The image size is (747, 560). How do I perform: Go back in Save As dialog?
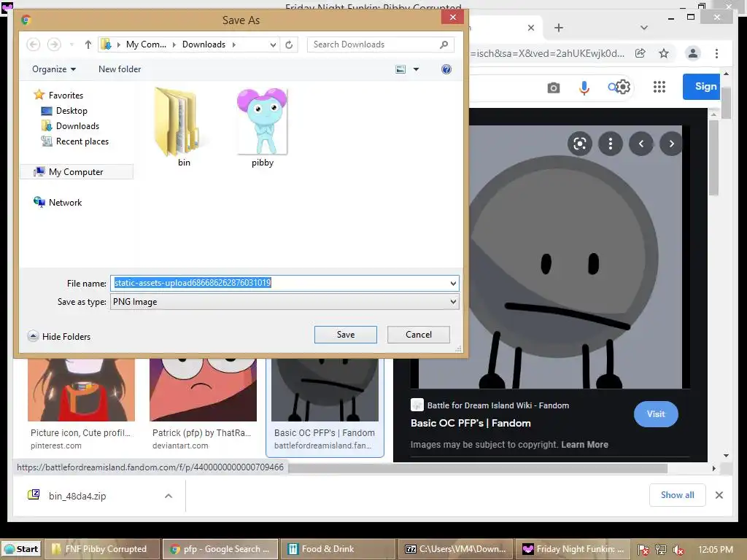pyautogui.click(x=33, y=44)
